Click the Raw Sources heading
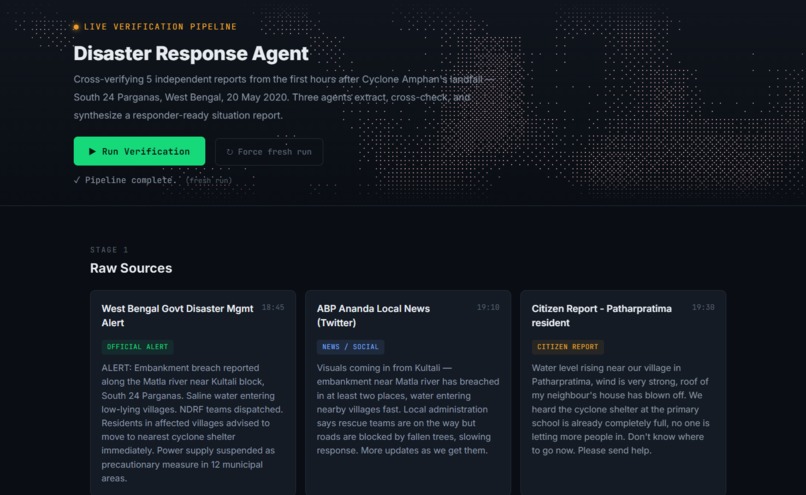The image size is (806, 495). (131, 268)
